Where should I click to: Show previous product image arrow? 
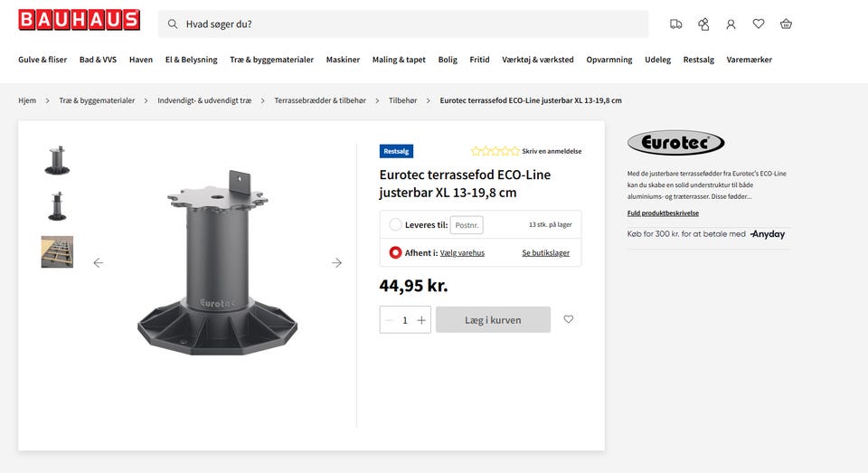coord(98,262)
